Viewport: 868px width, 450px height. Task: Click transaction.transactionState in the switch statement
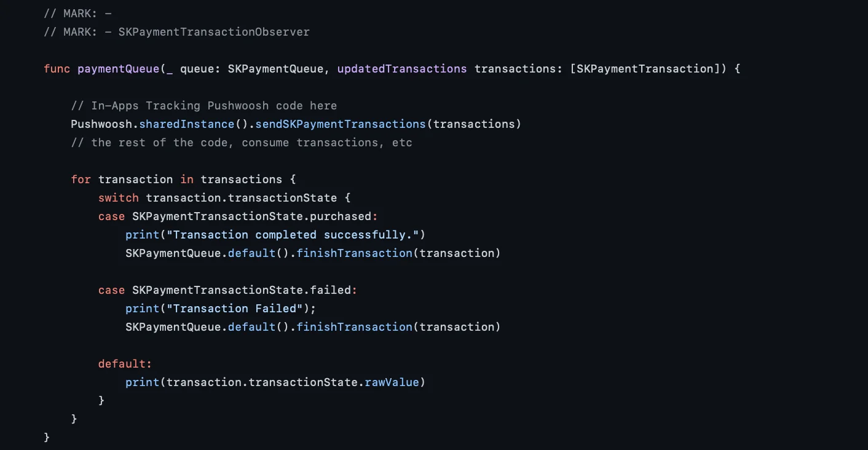[240, 197]
